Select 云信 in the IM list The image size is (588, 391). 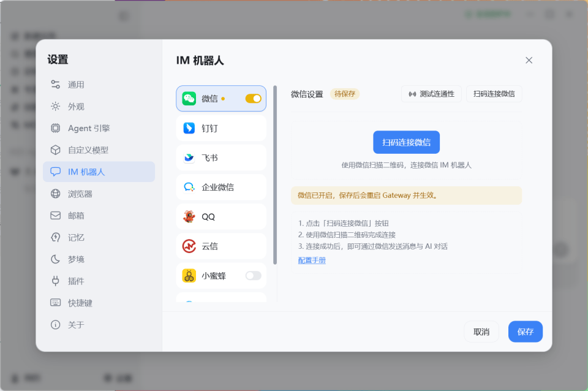221,246
